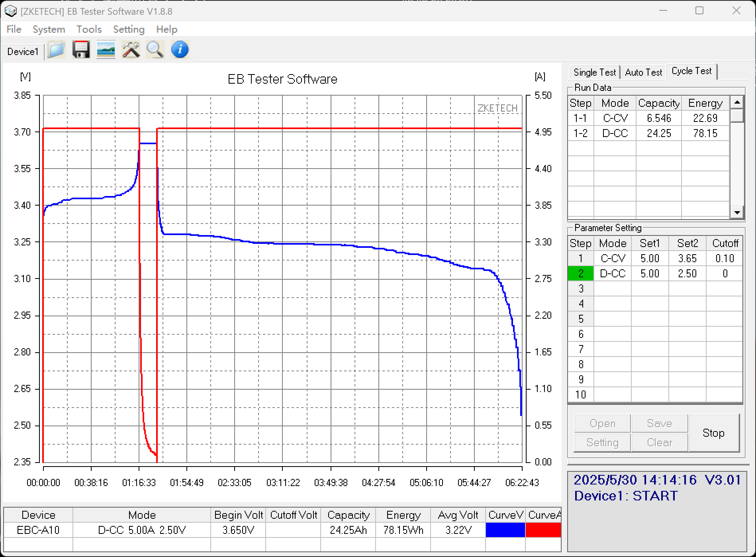Click the Device1: START status text

point(626,496)
